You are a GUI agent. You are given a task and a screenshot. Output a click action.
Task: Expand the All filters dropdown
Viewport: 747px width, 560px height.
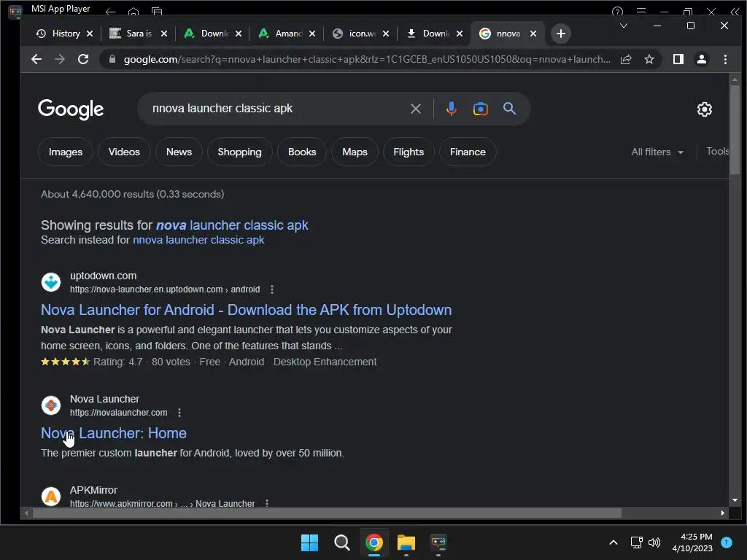pyautogui.click(x=657, y=152)
